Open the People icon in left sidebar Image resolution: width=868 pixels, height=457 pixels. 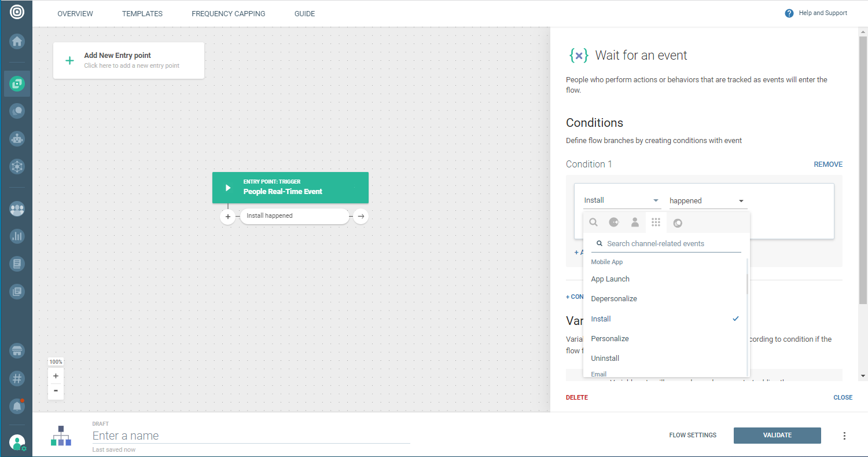click(x=17, y=209)
